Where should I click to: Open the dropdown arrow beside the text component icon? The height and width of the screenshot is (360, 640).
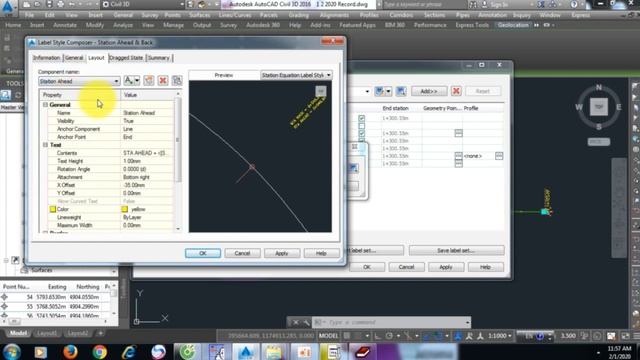[x=137, y=80]
